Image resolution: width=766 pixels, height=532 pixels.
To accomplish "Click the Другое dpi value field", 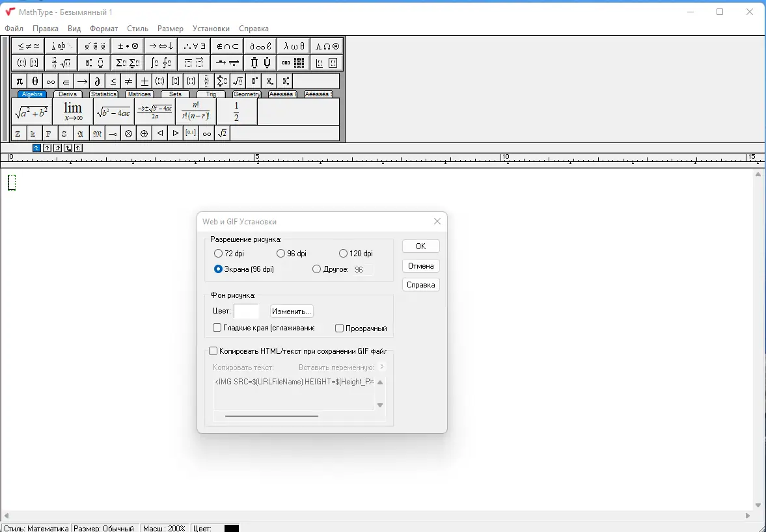I will pyautogui.click(x=363, y=269).
